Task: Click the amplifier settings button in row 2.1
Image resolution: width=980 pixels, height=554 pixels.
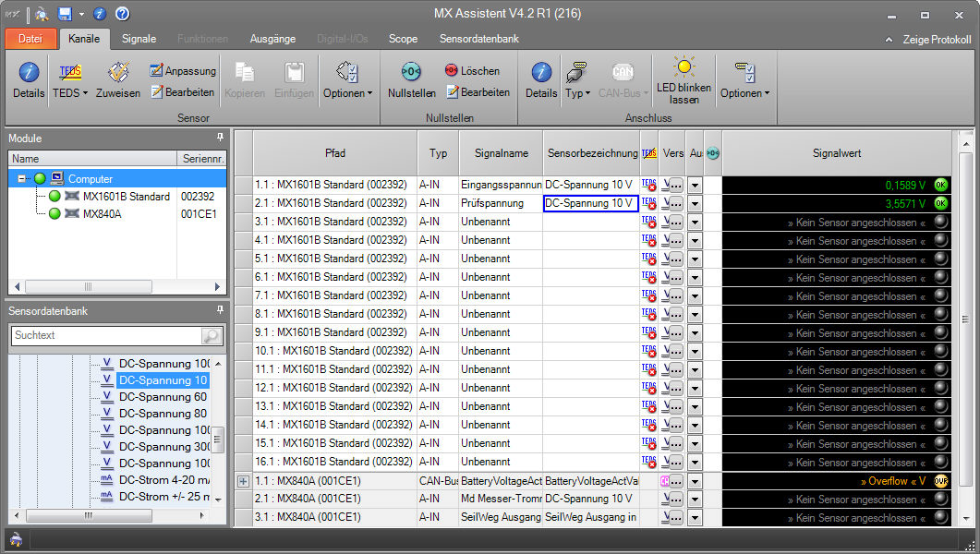Action: 672,203
